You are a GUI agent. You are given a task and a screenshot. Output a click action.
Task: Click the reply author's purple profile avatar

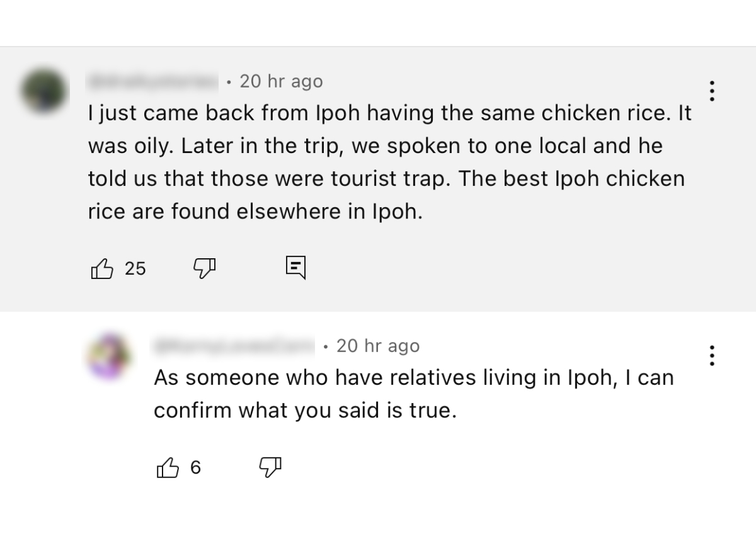pos(109,356)
